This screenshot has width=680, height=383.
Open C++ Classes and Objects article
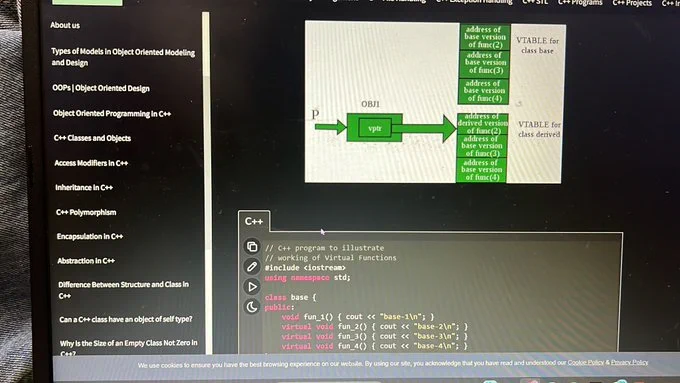(x=92, y=138)
